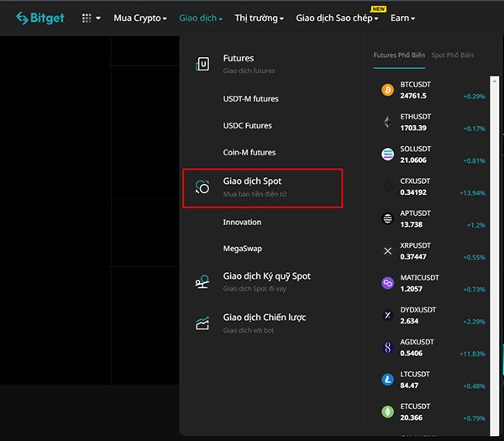
Task: Open Giao dịch Ký quỹ Spot
Action: pos(267,282)
